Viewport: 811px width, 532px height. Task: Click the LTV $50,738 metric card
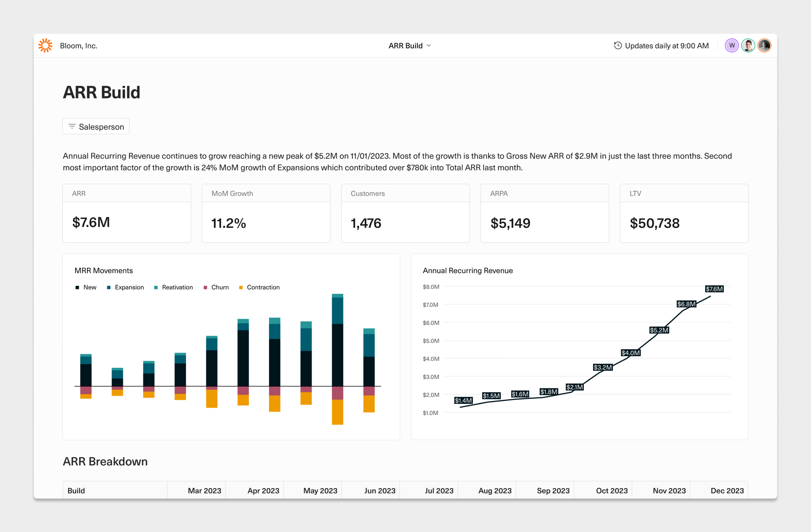tap(684, 214)
